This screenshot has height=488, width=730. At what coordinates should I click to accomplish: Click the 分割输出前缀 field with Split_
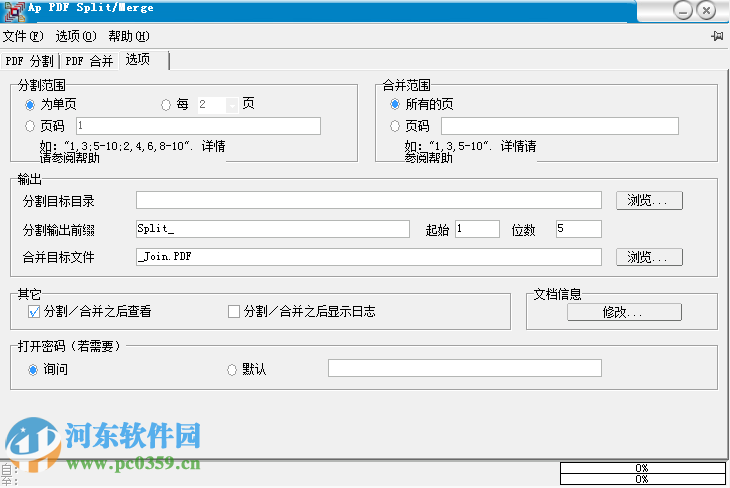(x=273, y=229)
